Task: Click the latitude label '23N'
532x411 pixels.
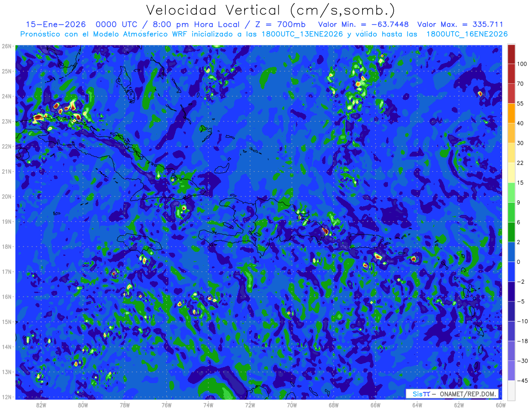Action: point(7,121)
